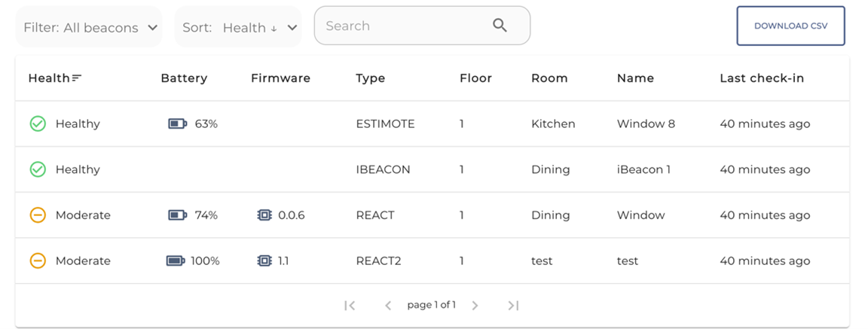Select the Window 8 beacon name
The image size is (868, 329).
[646, 124]
